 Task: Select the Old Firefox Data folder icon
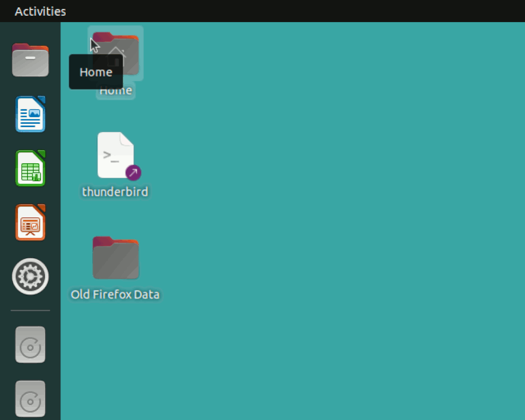tap(115, 257)
